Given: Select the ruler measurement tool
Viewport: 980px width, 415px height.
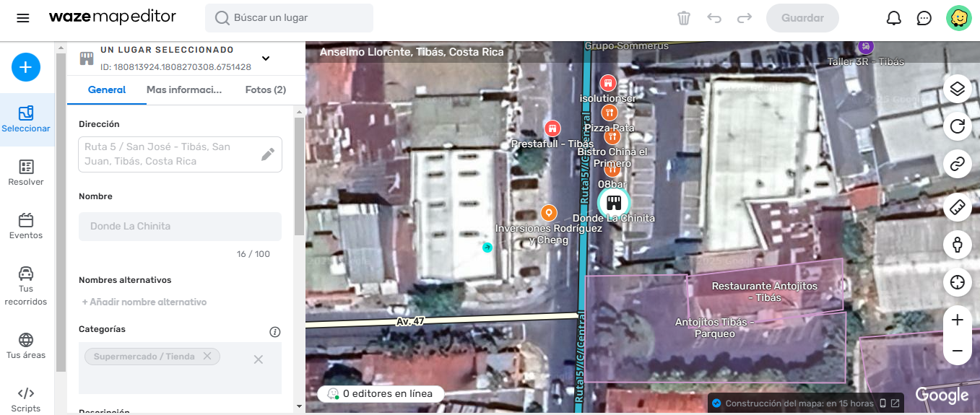Looking at the screenshot, I should pos(958,207).
